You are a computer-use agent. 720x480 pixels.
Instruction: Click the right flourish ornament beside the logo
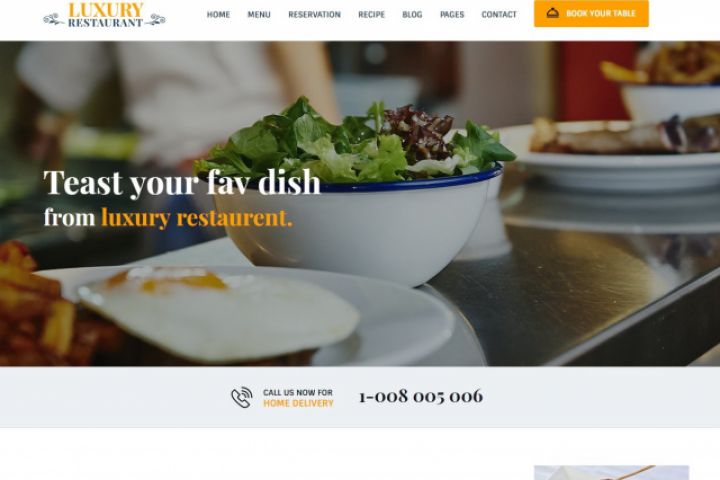(156, 20)
